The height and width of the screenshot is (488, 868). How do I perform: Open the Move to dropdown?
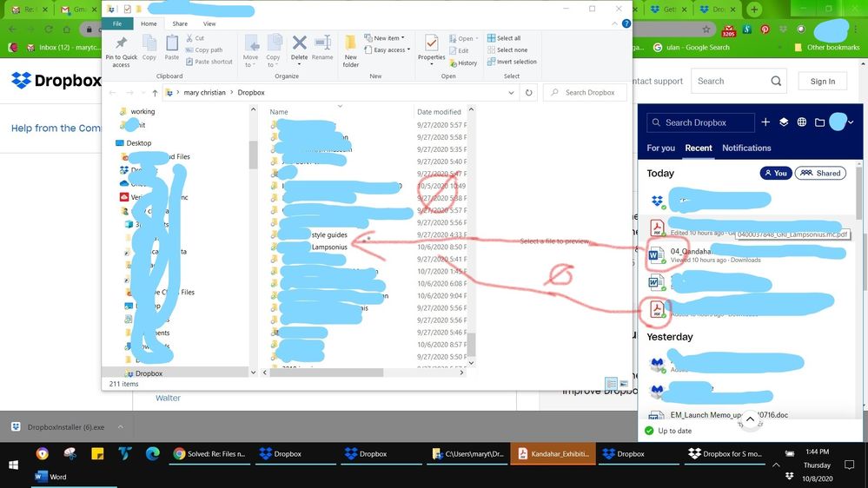(251, 51)
